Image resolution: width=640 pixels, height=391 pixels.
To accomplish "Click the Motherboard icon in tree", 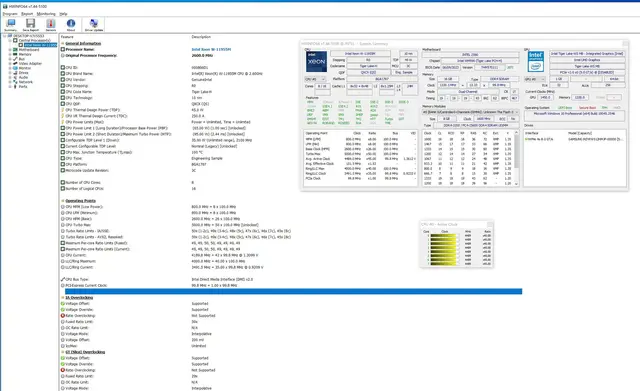I will (x=15, y=49).
